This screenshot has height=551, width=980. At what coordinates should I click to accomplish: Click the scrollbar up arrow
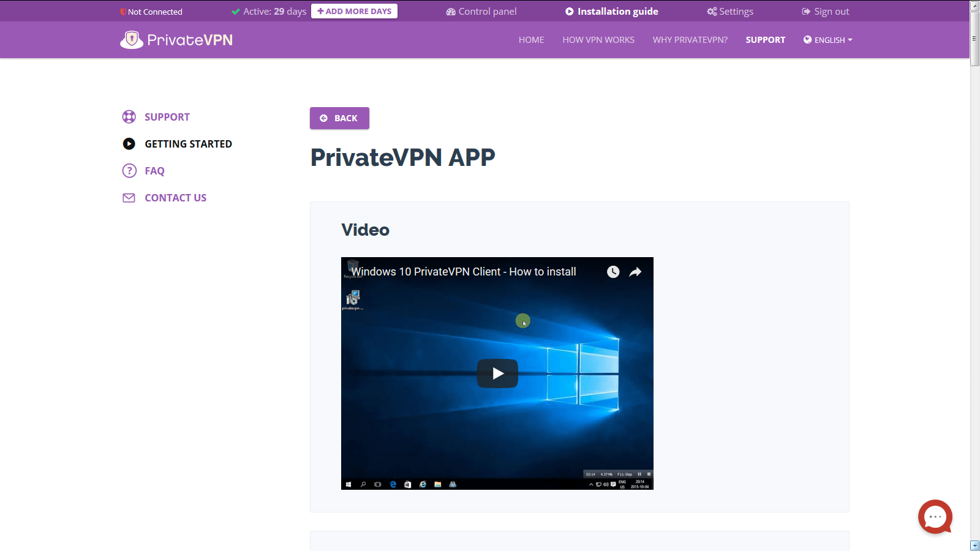[x=974, y=6]
